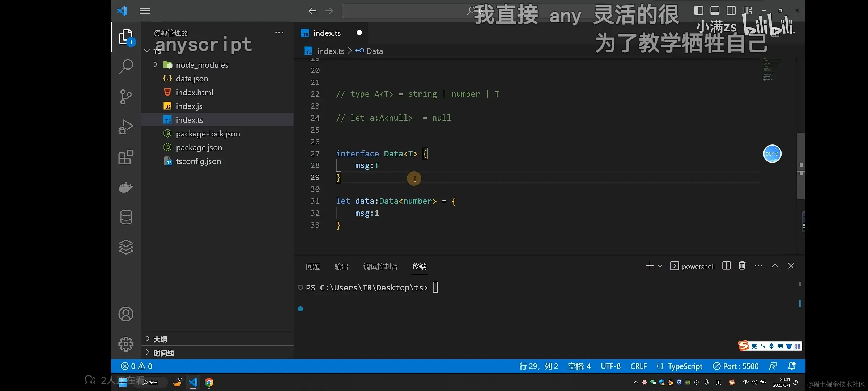The image size is (868, 391).
Task: Delete the terminal with trash icon
Action: (x=742, y=266)
